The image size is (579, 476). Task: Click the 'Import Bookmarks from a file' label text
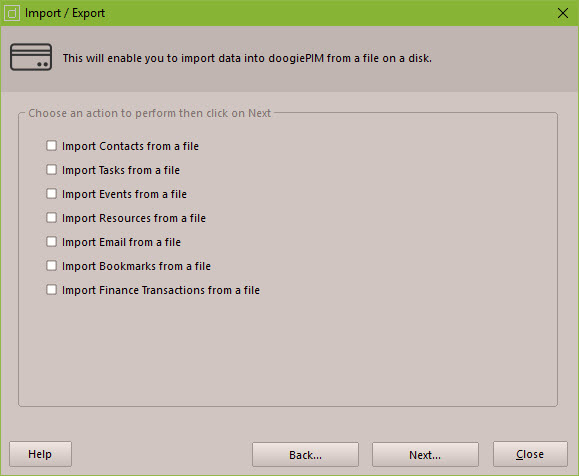click(136, 266)
